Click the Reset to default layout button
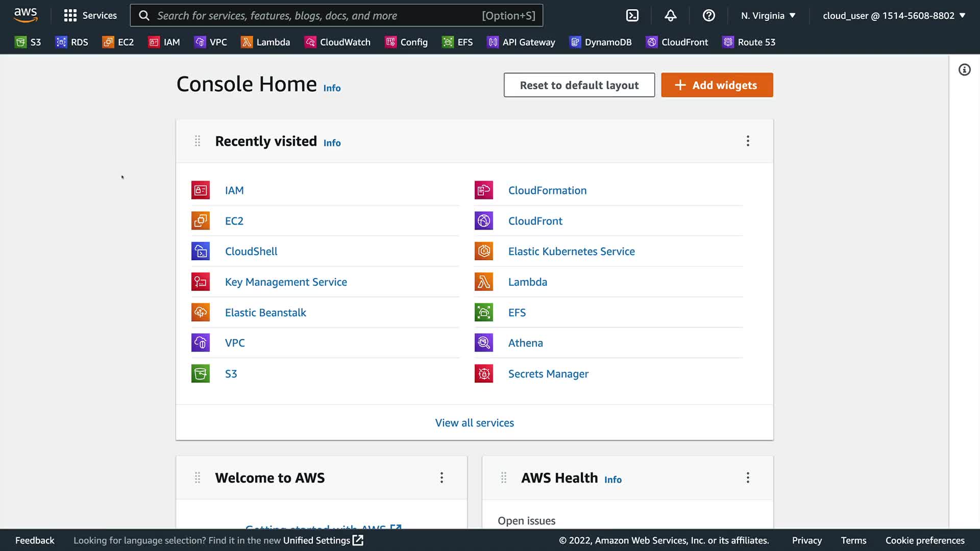The width and height of the screenshot is (980, 551). (x=579, y=85)
